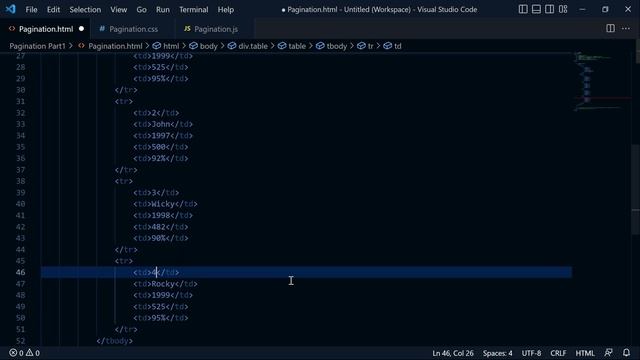Click the 1997 td line
Screen dimensions: 640x360
point(163,136)
